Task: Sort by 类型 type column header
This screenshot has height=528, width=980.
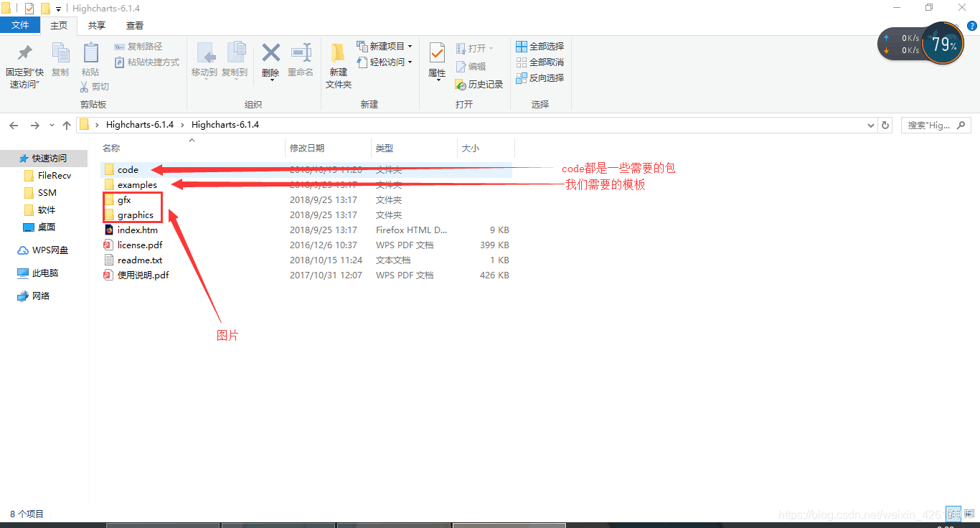Action: click(x=385, y=148)
